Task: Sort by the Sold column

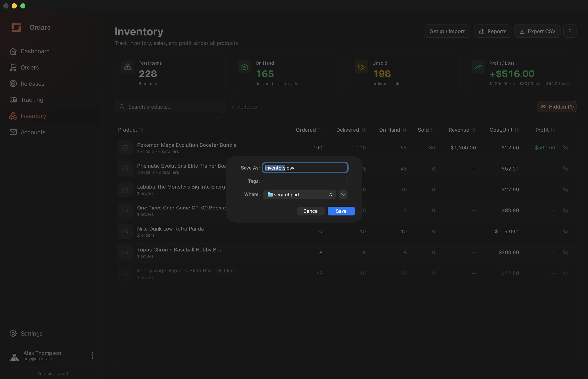Action: coord(426,130)
